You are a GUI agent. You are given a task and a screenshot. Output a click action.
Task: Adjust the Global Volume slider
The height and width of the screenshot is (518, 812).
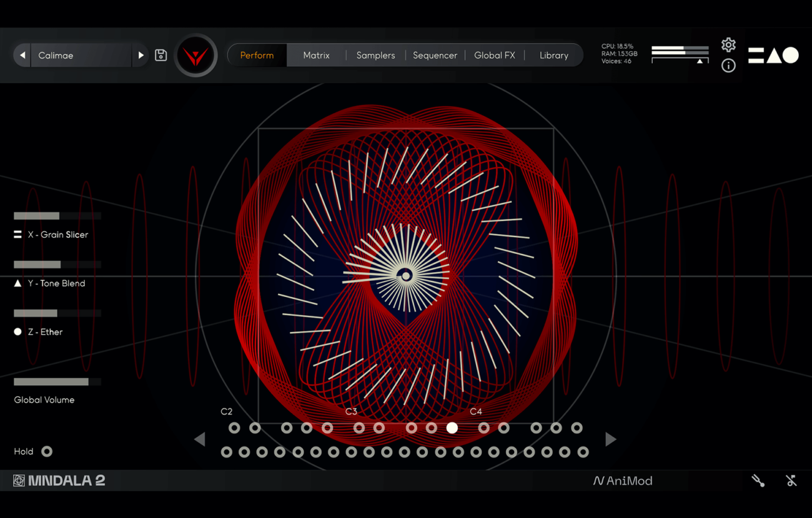click(x=57, y=382)
